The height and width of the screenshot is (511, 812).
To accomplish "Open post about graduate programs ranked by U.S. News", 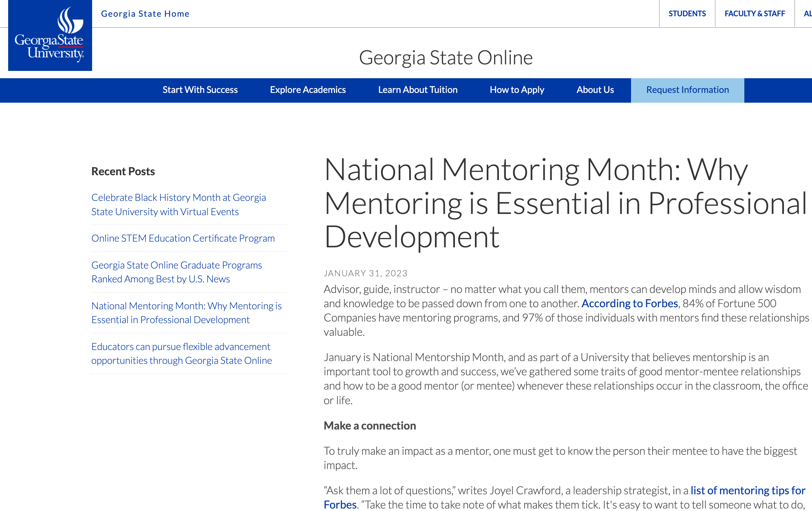I will (x=177, y=272).
